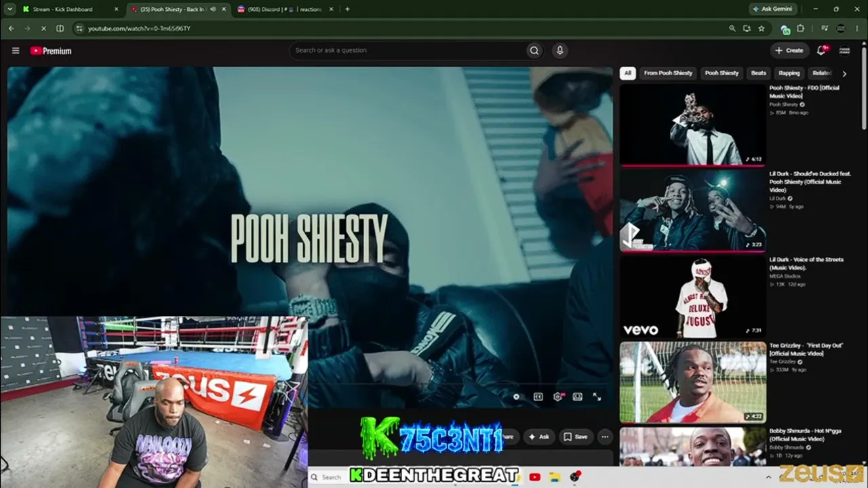Show more filter chips with arrow
Viewport: 868px width, 488px height.
tap(844, 73)
